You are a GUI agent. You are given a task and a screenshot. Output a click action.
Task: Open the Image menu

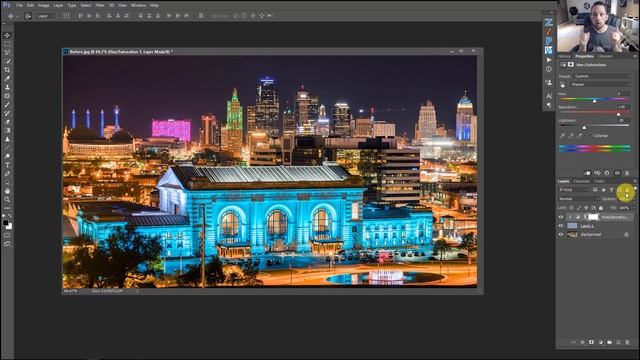tap(43, 5)
